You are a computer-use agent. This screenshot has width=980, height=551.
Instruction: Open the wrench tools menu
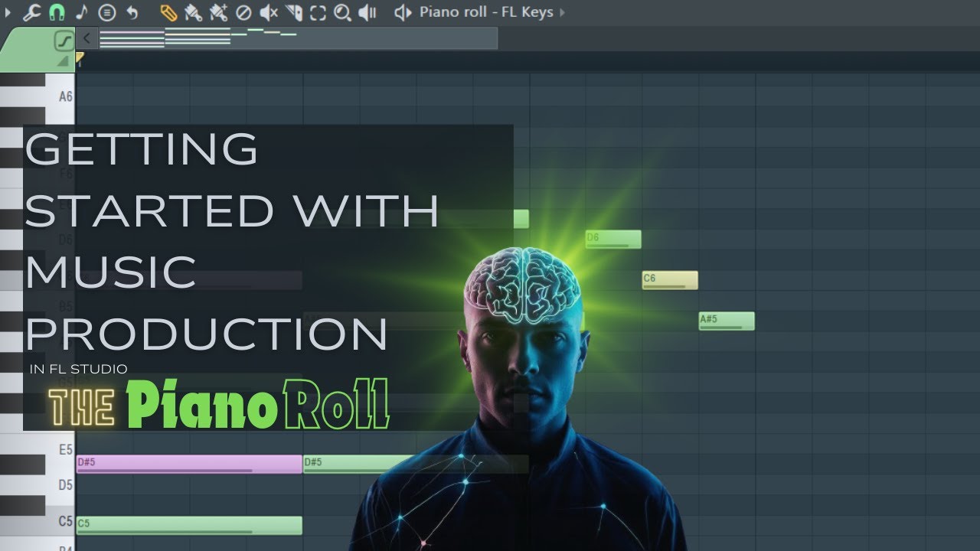[31, 12]
